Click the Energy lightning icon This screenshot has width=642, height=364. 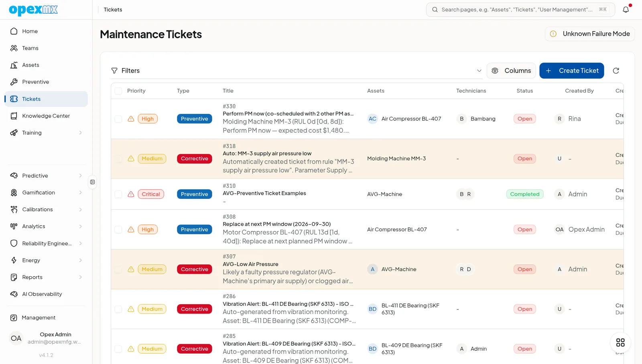click(14, 260)
